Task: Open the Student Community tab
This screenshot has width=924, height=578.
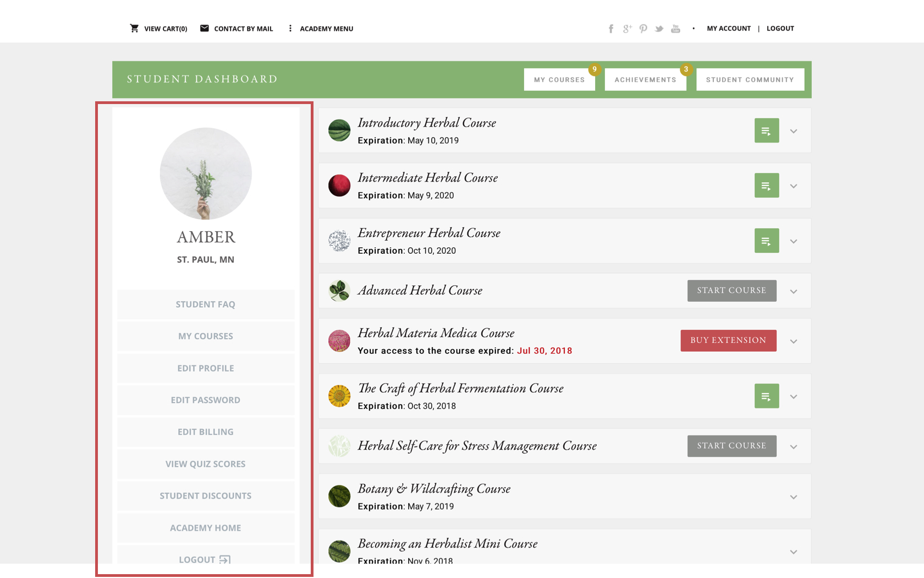Action: click(x=750, y=79)
